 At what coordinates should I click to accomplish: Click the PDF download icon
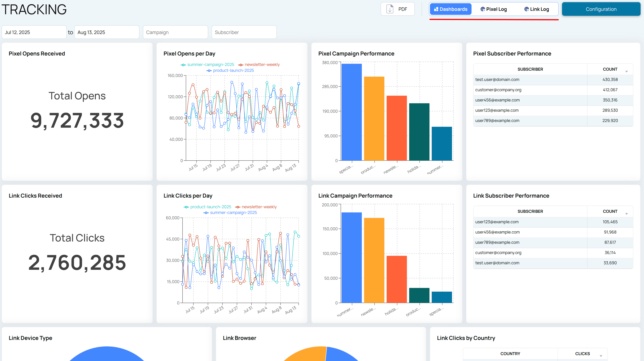click(390, 9)
